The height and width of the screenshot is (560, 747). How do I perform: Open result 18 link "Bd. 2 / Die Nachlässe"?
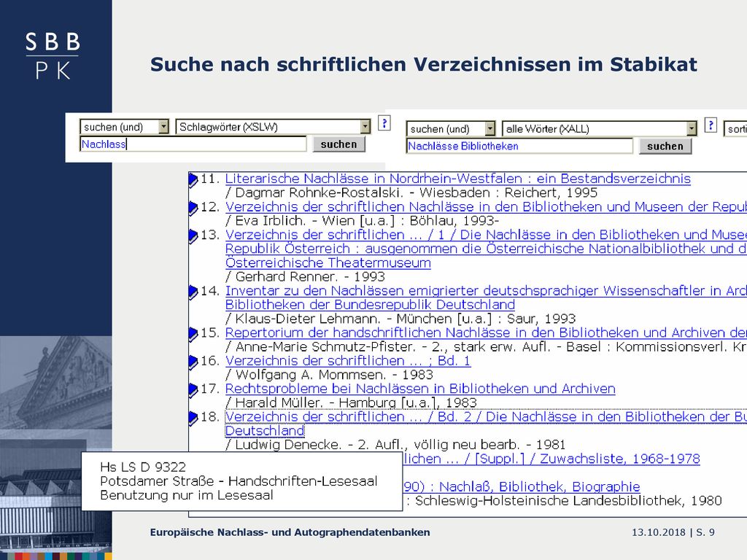[x=486, y=424]
